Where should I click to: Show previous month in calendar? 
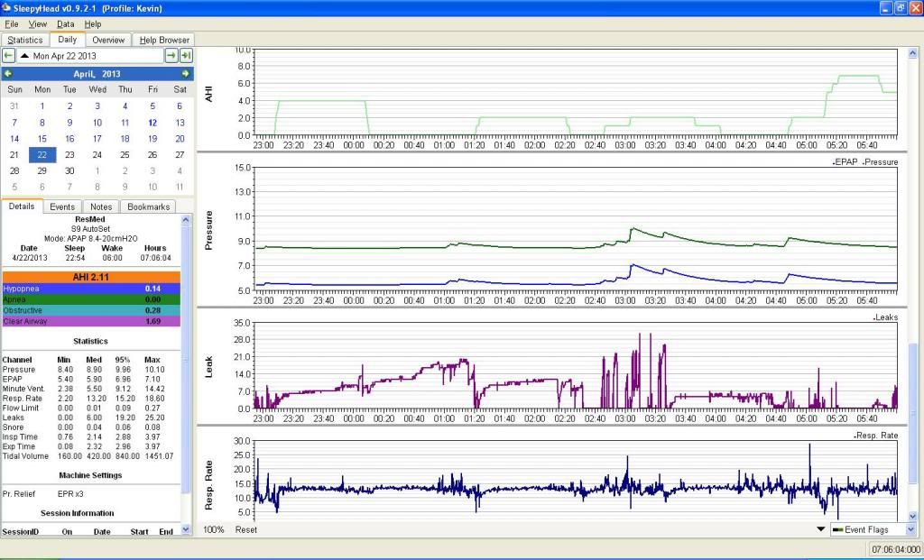click(8, 74)
